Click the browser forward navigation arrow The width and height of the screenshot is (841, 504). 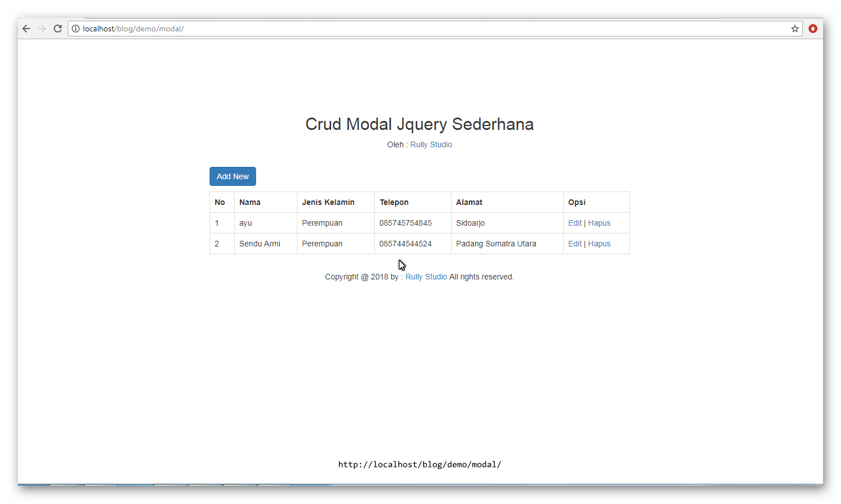click(x=42, y=28)
